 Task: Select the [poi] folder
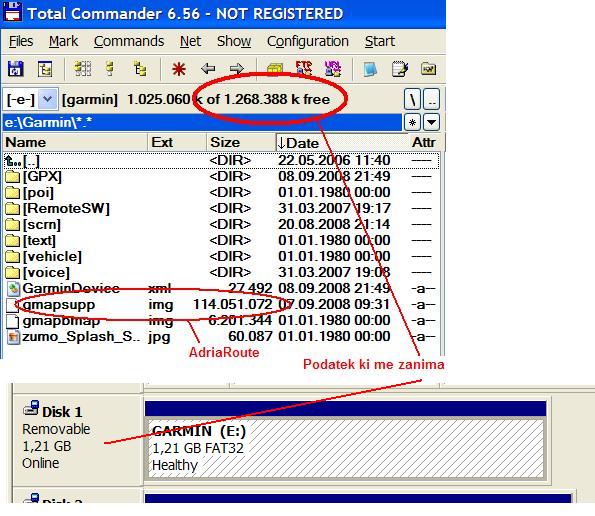(x=221, y=192)
